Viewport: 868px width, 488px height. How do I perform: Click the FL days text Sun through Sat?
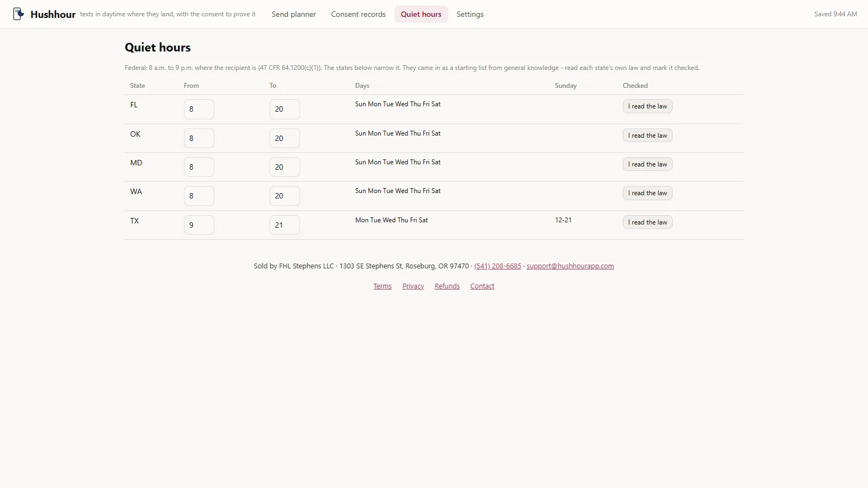pos(398,104)
